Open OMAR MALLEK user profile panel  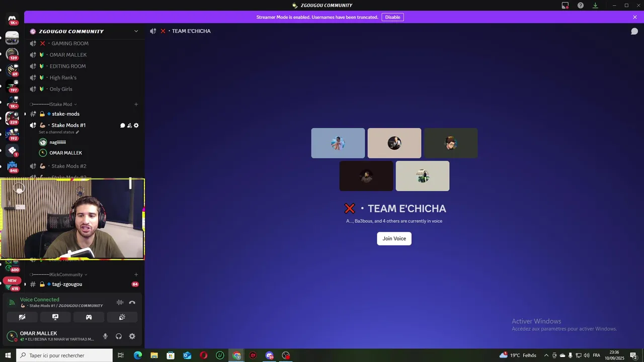(x=50, y=336)
